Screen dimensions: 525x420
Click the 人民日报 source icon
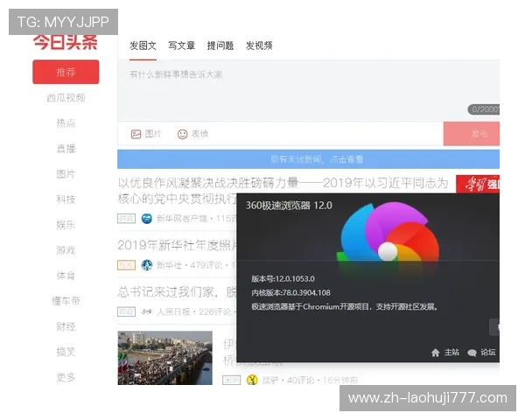147,311
